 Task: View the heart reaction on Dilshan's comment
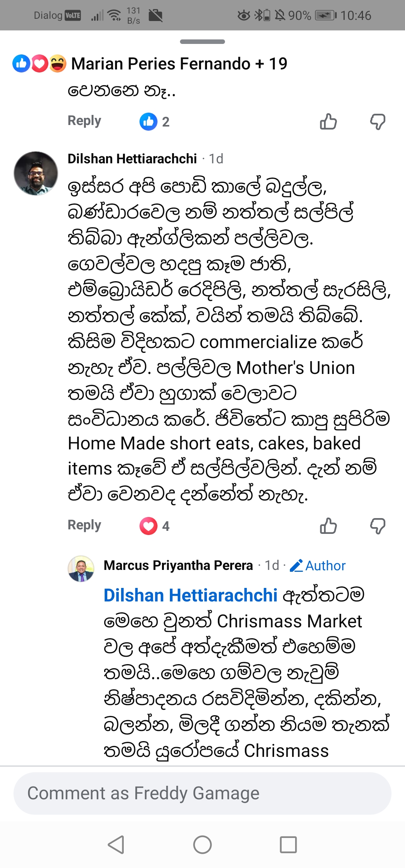click(148, 526)
